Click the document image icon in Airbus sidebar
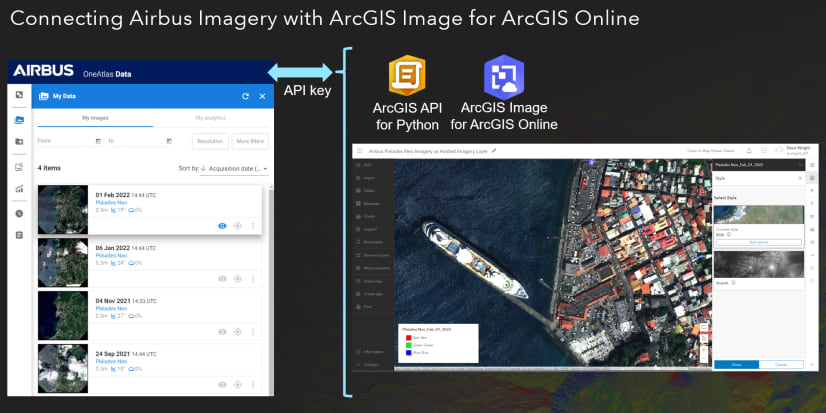Screen dimensions: 826x413 [x=19, y=168]
